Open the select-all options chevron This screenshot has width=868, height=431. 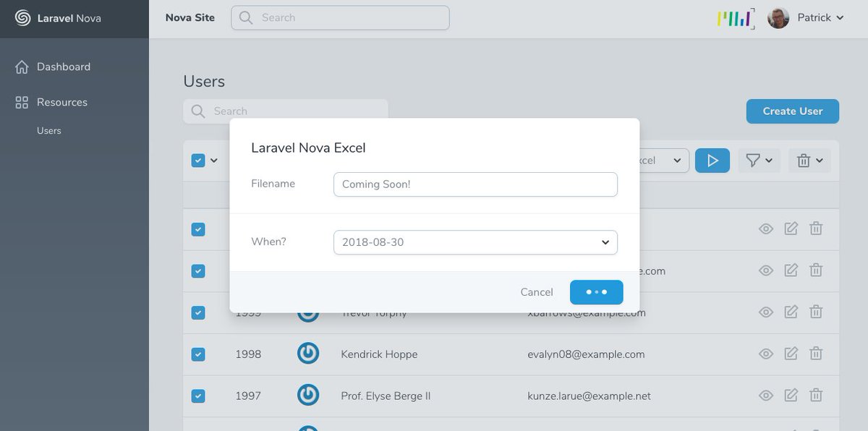point(214,161)
